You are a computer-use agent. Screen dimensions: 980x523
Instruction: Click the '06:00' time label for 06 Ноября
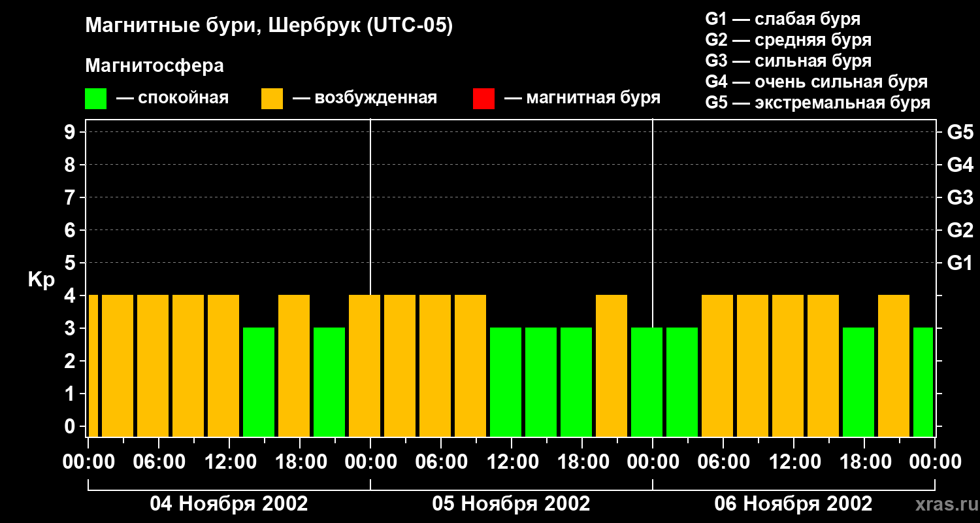(x=723, y=462)
